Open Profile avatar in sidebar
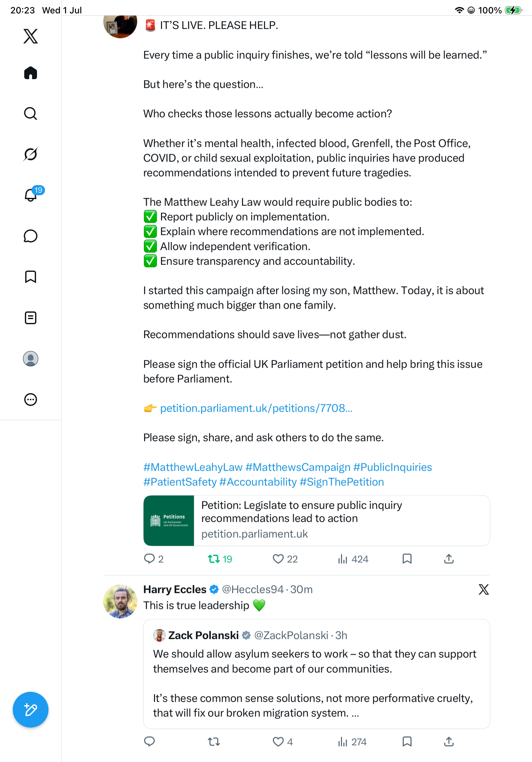This screenshot has height=762, width=532. [31, 359]
